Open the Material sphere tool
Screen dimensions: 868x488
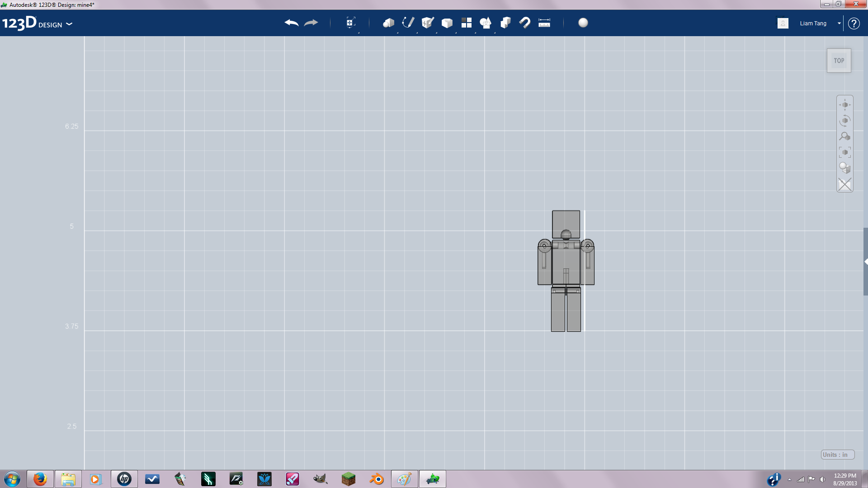[583, 23]
